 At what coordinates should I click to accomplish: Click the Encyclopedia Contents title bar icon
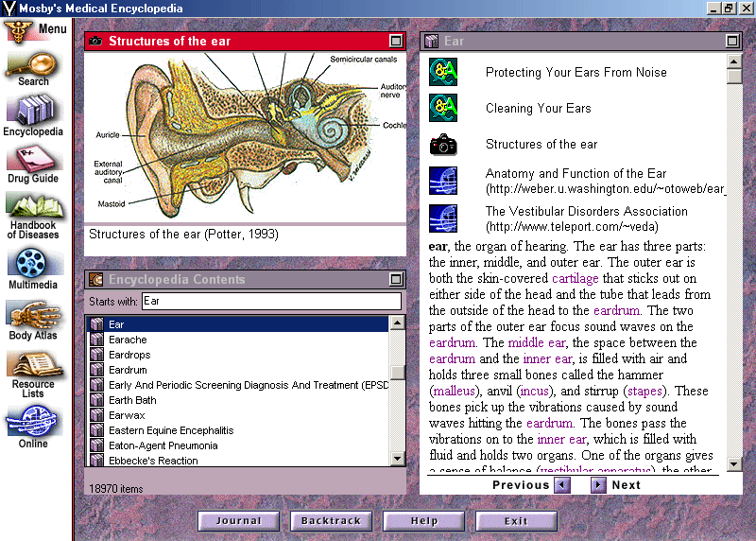(96, 279)
